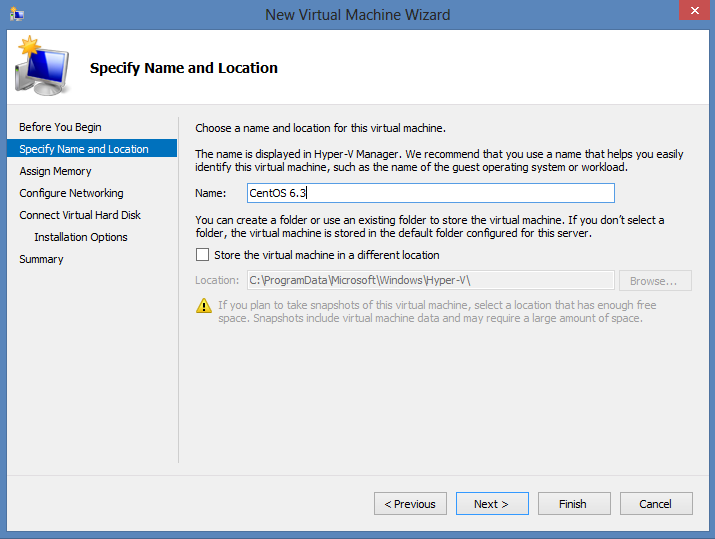Click the New Virtual Machine Wizard title bar
Screen dimensions: 715x539
pos(357,14)
